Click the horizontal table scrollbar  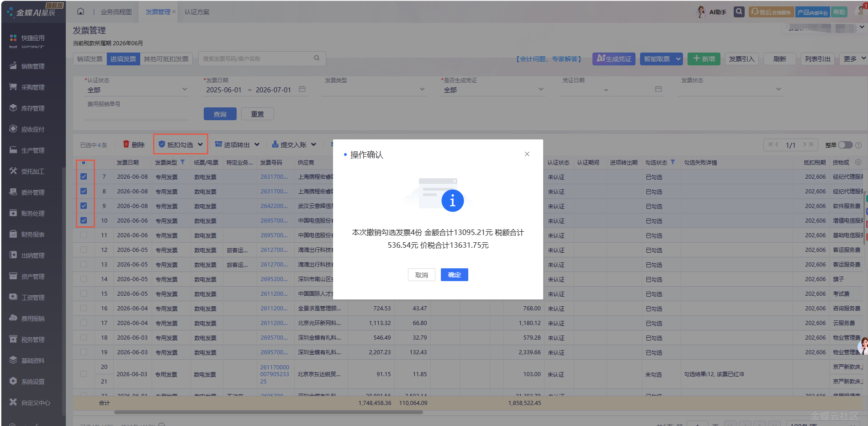point(269,412)
